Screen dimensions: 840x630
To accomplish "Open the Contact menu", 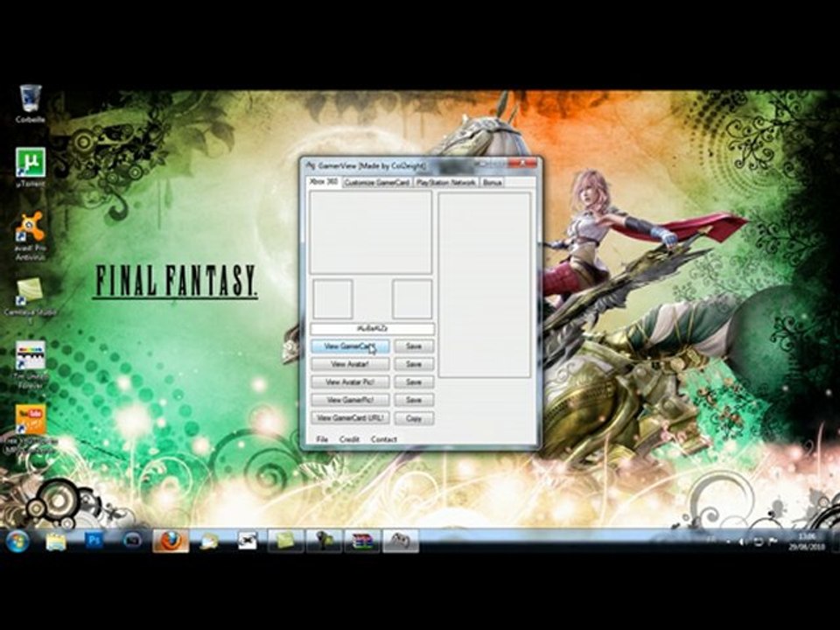I will [x=383, y=439].
